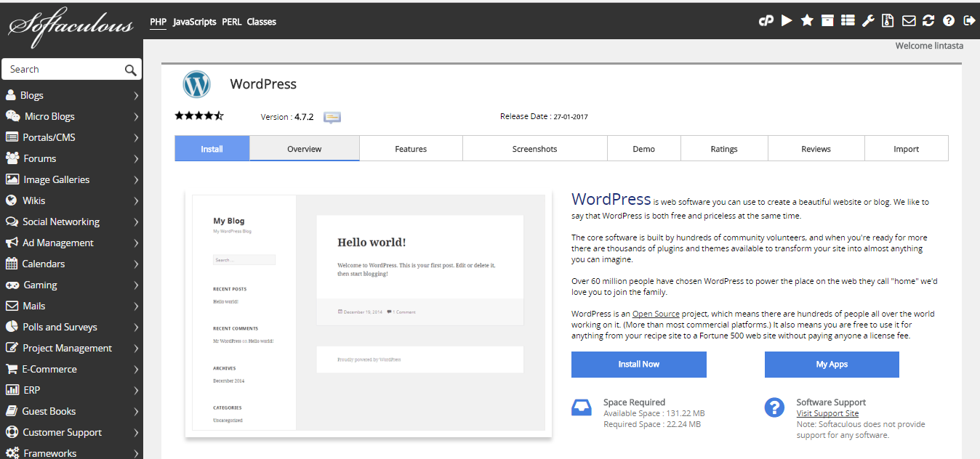This screenshot has height=459, width=980.
Task: Open the Visit Support Site link
Action: [x=827, y=413]
